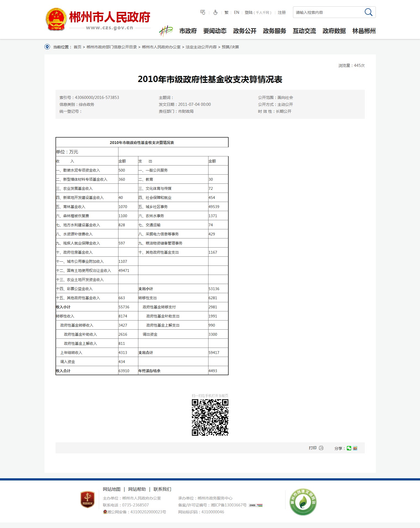
Task: Open 预算/决算 breadcrumb link
Action: 230,47
